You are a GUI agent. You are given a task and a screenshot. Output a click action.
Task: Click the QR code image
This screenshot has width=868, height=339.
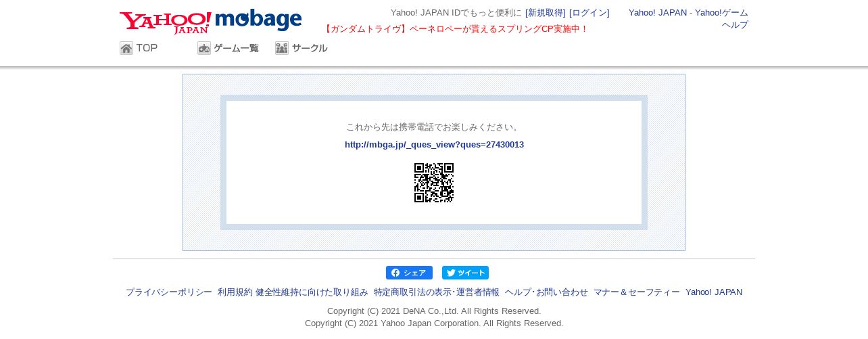click(x=434, y=183)
